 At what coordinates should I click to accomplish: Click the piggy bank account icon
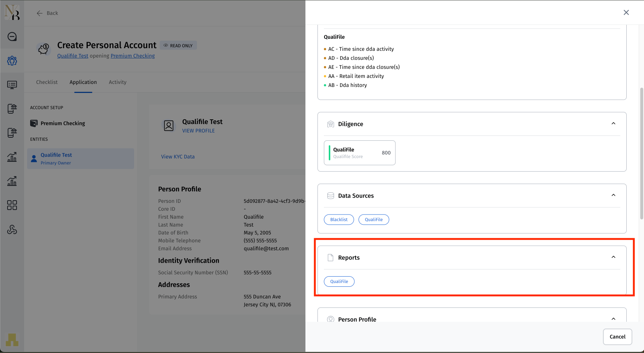(x=44, y=49)
